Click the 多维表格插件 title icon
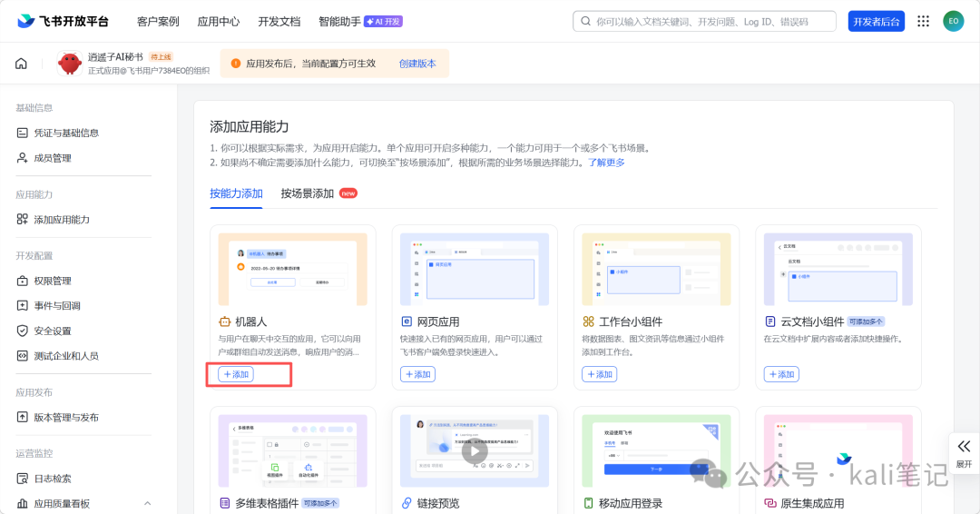 pyautogui.click(x=224, y=503)
